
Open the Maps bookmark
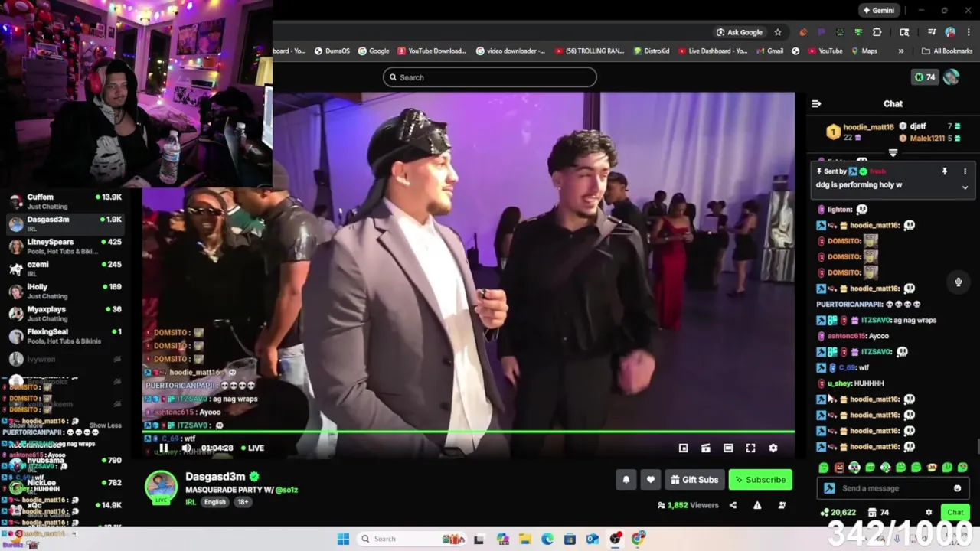point(864,51)
